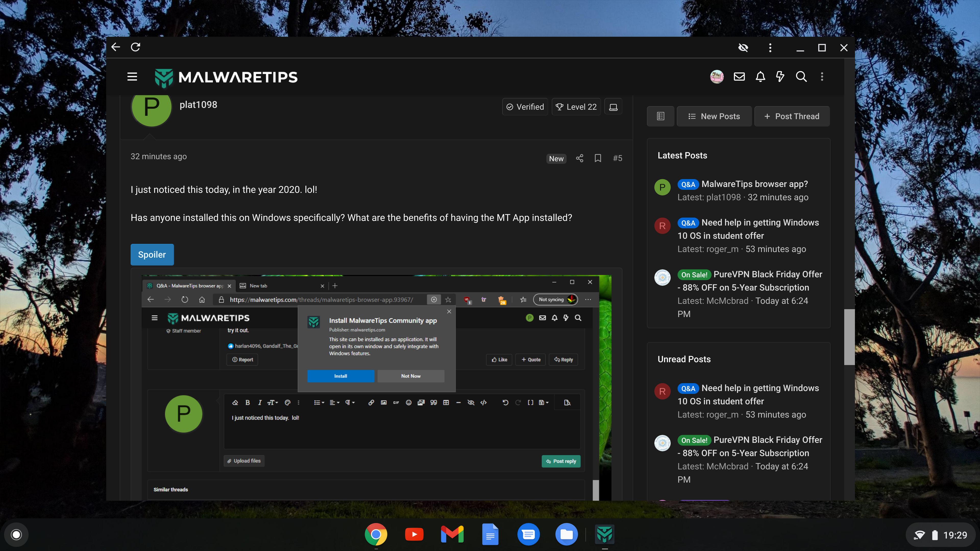Click the lightning bolt What's New icon

pyautogui.click(x=780, y=77)
